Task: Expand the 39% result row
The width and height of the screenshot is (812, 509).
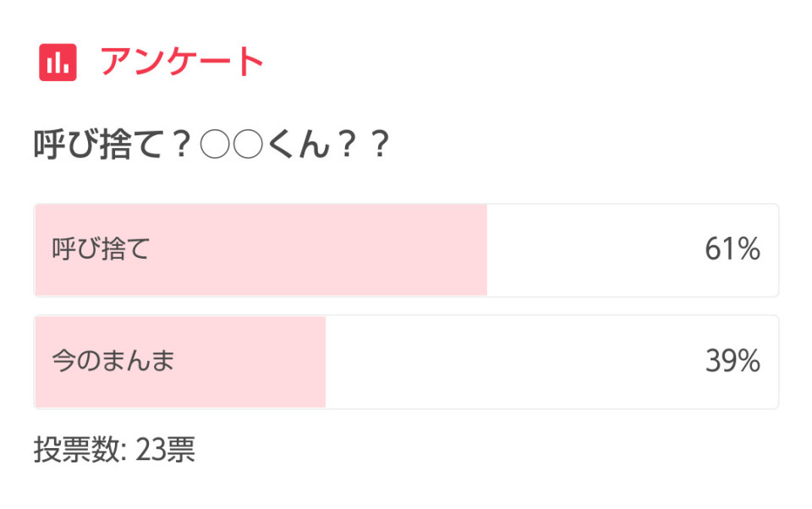Action: coord(406,362)
